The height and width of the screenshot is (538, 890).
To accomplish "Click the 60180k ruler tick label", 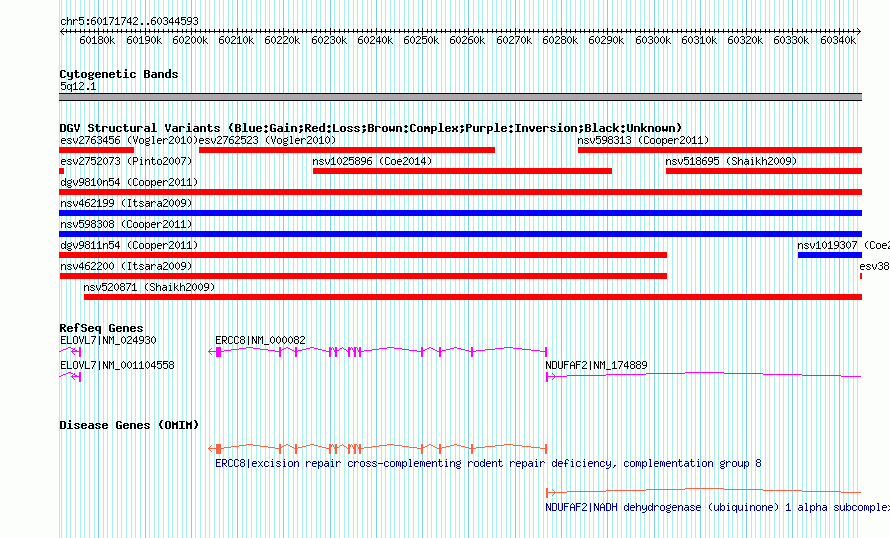I will point(97,40).
